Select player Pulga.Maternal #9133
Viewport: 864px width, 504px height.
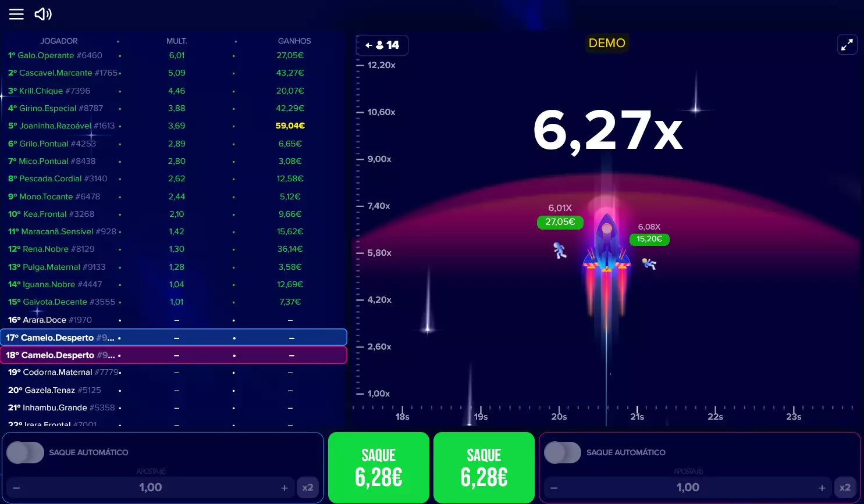click(57, 267)
